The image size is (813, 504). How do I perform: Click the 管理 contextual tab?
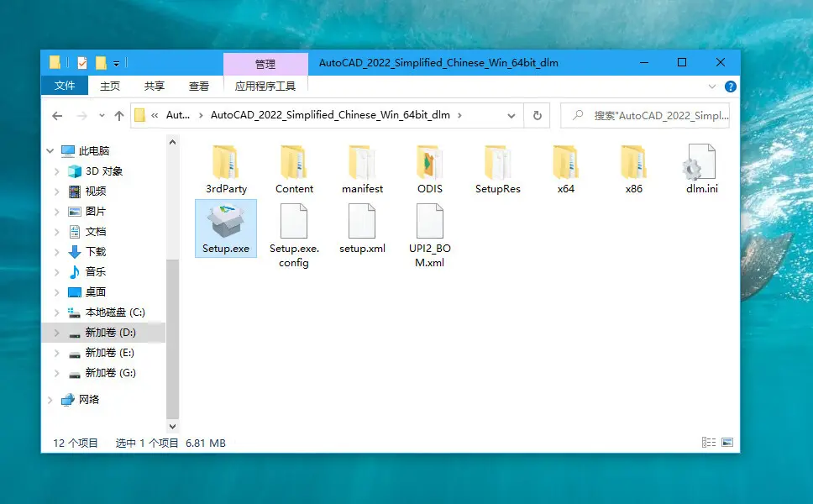265,64
